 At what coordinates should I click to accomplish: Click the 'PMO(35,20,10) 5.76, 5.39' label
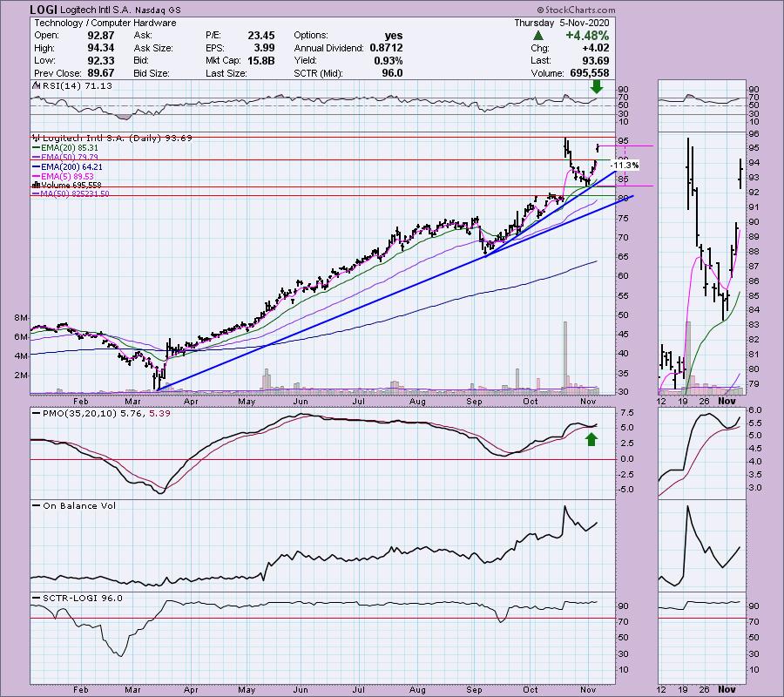point(106,414)
